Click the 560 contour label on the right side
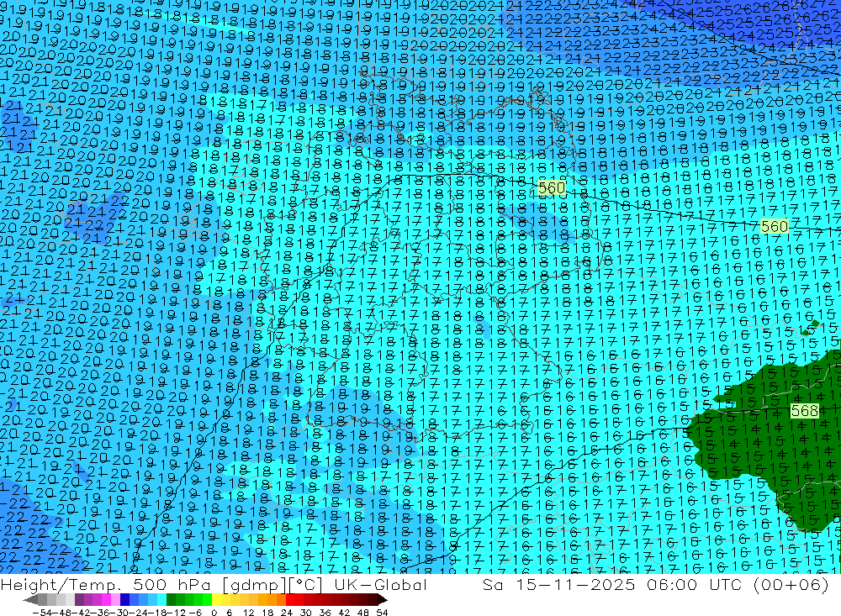 pos(775,226)
